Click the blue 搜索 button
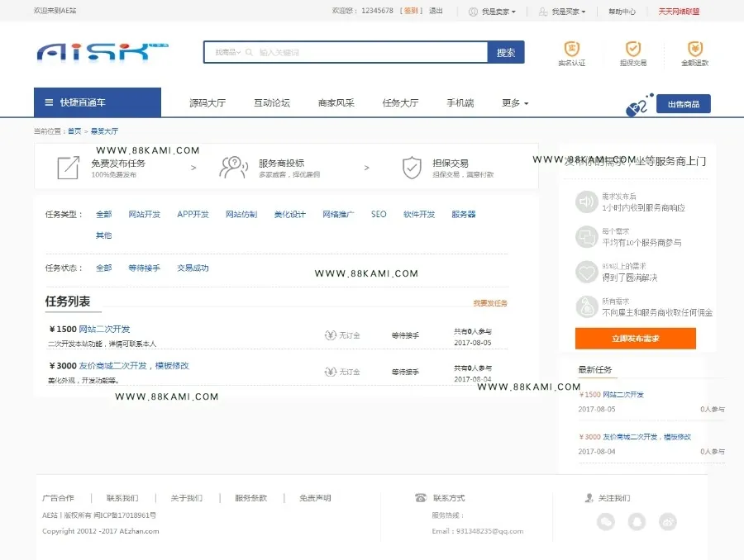The width and height of the screenshot is (744, 560). (x=506, y=52)
